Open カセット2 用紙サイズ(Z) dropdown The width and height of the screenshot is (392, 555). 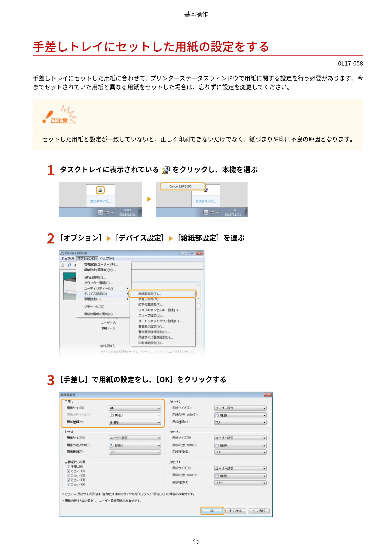(240, 408)
